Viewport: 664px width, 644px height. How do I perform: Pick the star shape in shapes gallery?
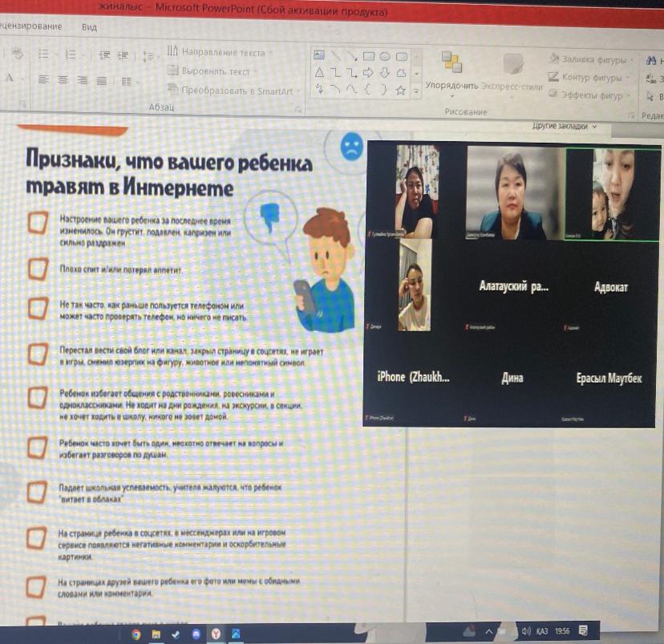[x=400, y=90]
